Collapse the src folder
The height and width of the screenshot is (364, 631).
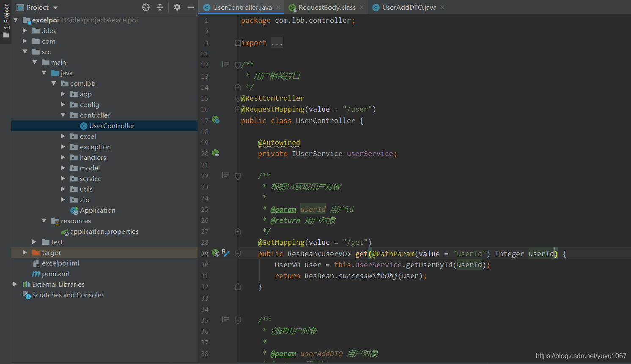pos(25,52)
